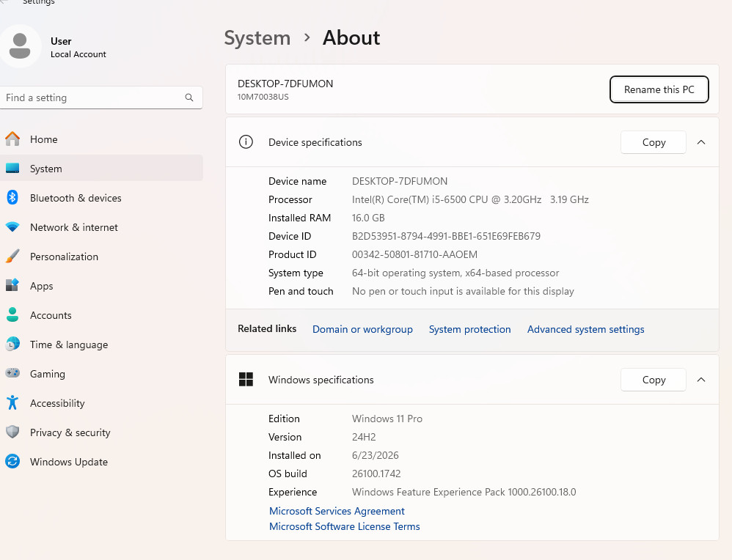Open Microsoft Services Agreement link
Viewport: 732px width, 560px height.
coord(337,511)
